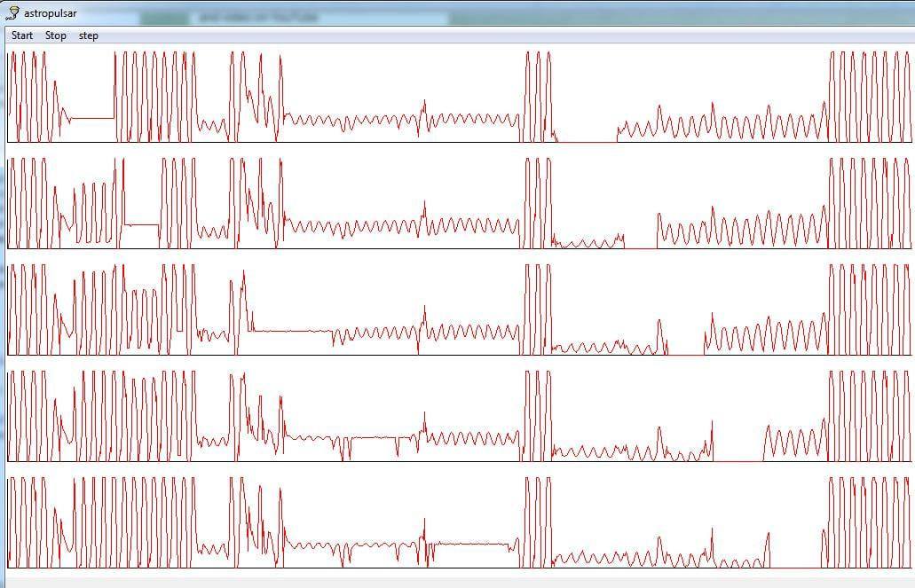This screenshot has height=588, width=915.
Task: Open the Start menu item
Action: coord(22,35)
